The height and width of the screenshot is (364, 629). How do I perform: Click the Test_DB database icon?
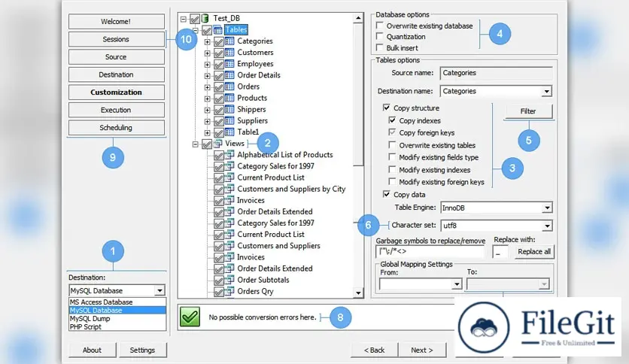pyautogui.click(x=205, y=19)
